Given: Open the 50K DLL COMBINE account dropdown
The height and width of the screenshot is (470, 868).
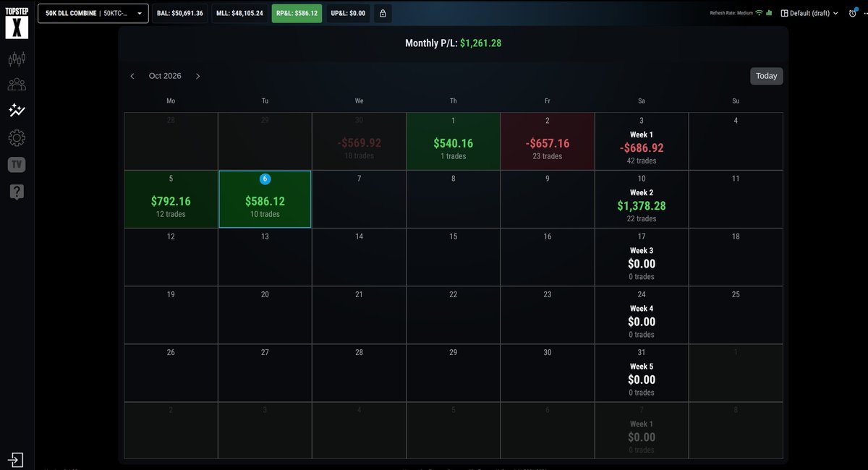Looking at the screenshot, I should [93, 13].
